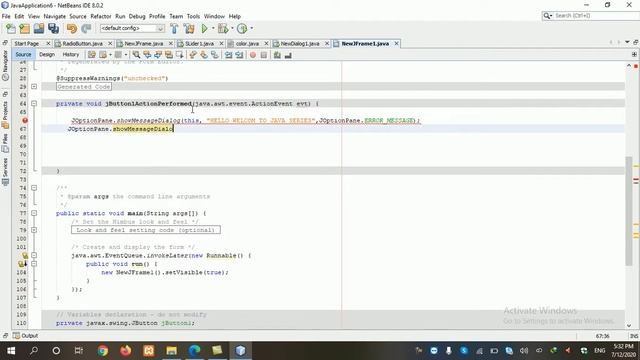Click the Debug Project toolbar icon
The image size is (640, 360).
click(x=223, y=29)
